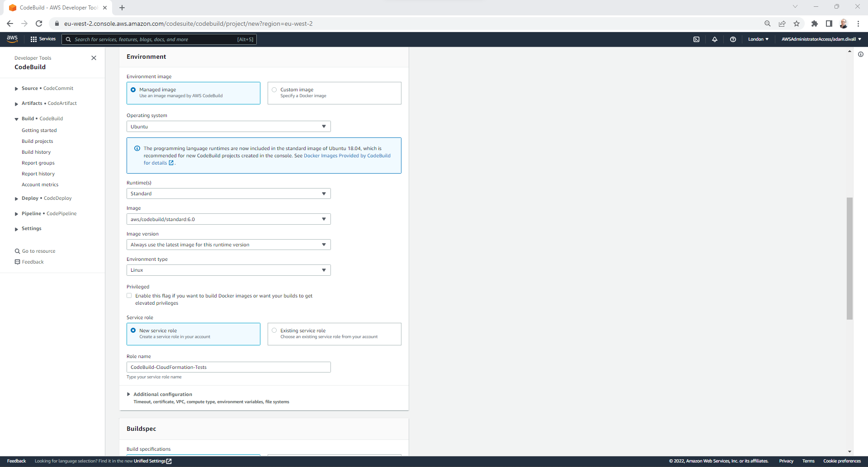Open the Image version dropdown
Viewport: 868px width, 467px height.
pos(229,245)
